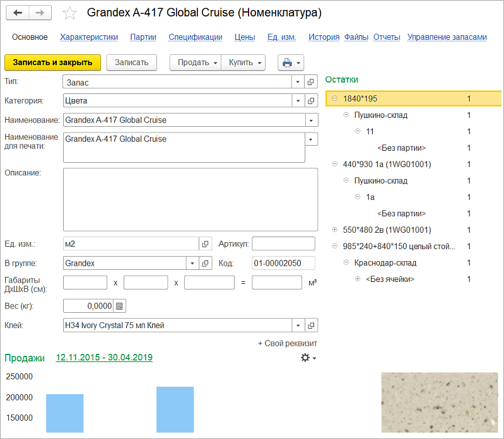
Task: Click the Записать и закрыть button
Action: click(53, 62)
